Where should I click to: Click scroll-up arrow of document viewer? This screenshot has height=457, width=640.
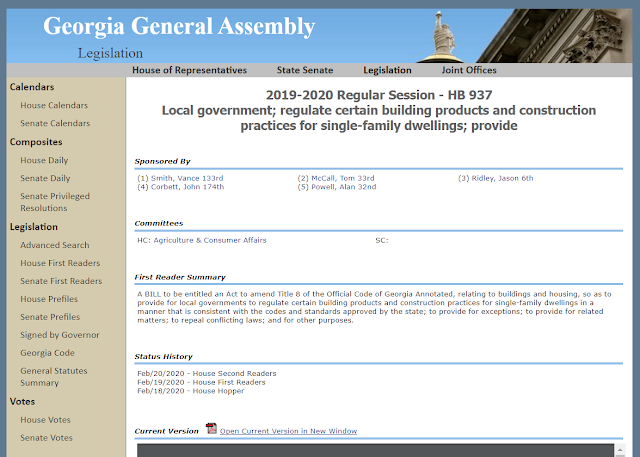620,450
